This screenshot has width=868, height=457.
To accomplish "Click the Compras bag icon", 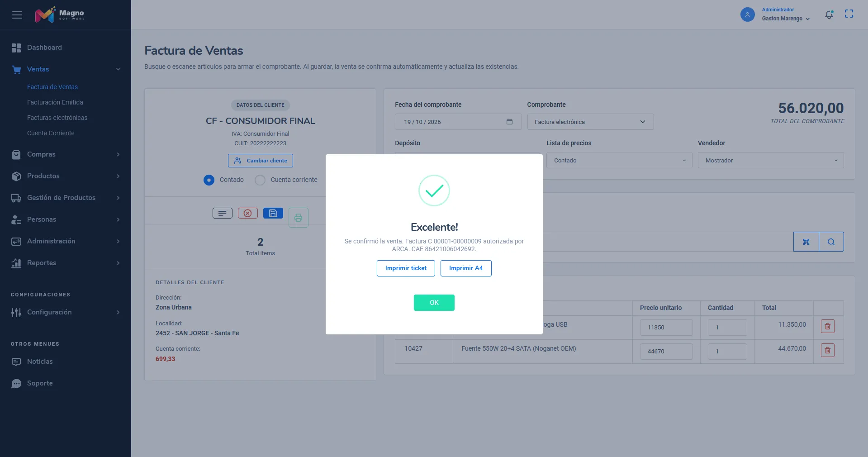I will coord(16,154).
